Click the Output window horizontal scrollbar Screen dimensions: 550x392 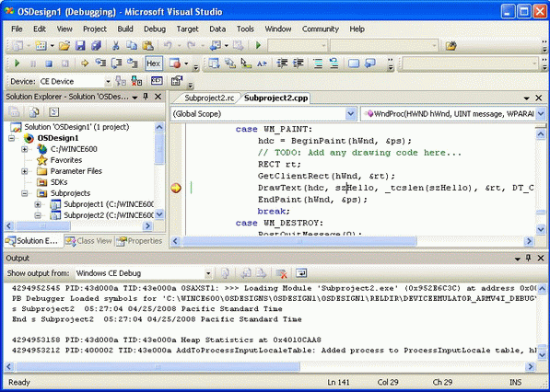pos(158,367)
